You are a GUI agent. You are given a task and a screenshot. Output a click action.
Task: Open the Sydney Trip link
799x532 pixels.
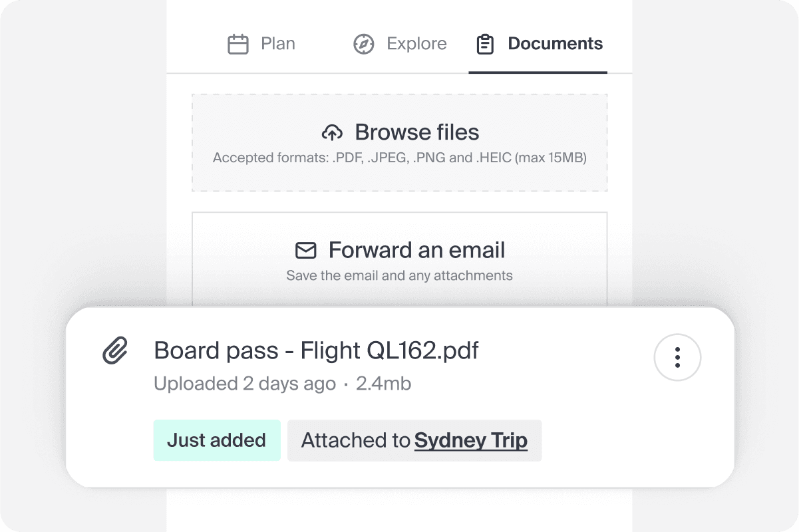pos(471,440)
